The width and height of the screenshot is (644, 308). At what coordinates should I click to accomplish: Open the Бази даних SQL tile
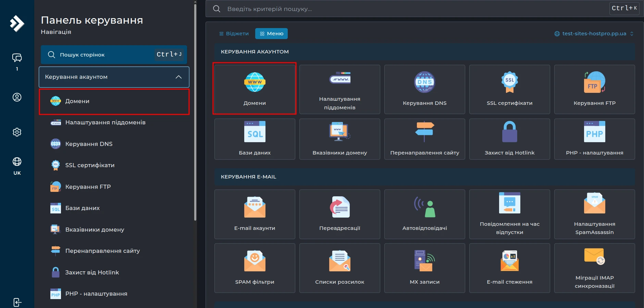255,139
